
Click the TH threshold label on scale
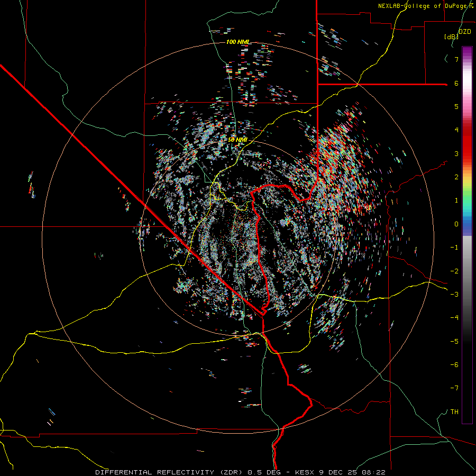454,412
